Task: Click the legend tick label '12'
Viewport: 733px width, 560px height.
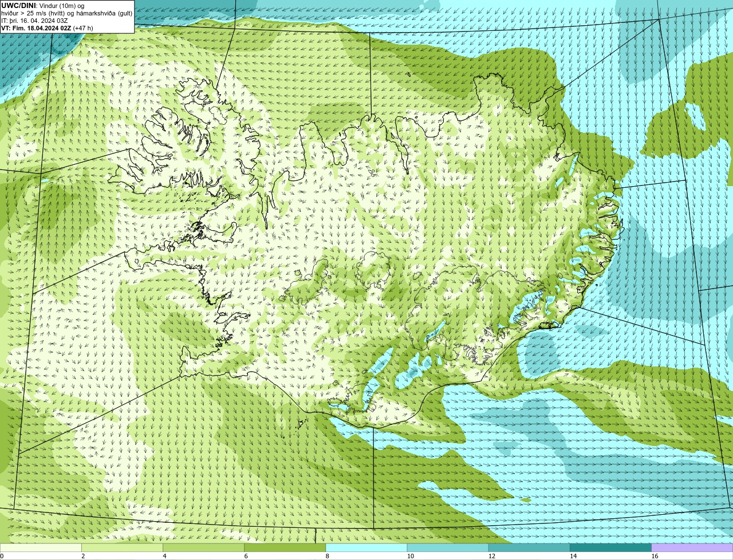Action: pyautogui.click(x=491, y=556)
